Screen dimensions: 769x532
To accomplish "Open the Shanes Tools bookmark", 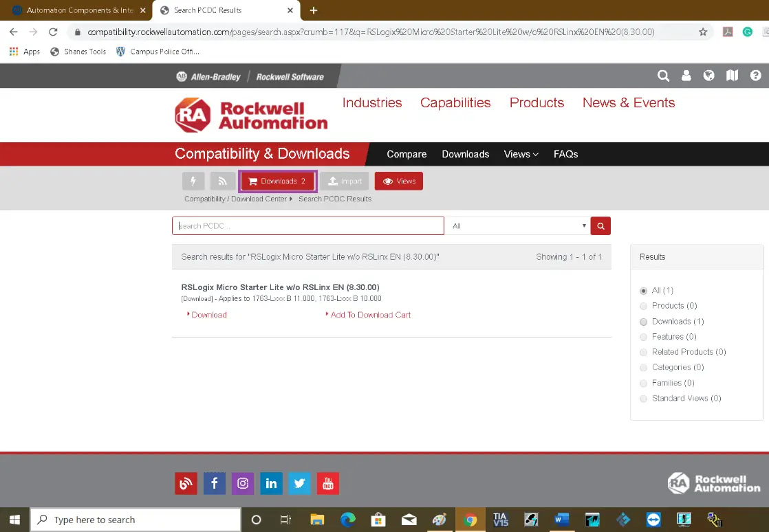I will pyautogui.click(x=78, y=52).
